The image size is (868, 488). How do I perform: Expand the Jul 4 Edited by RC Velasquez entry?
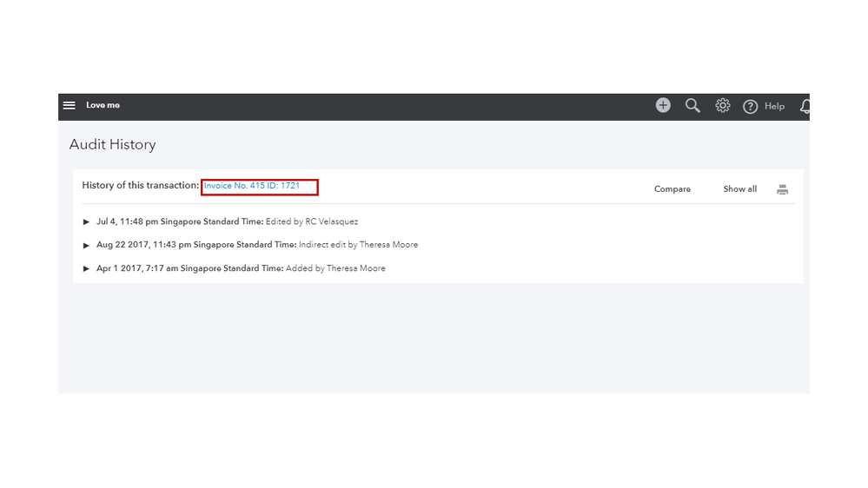86,222
